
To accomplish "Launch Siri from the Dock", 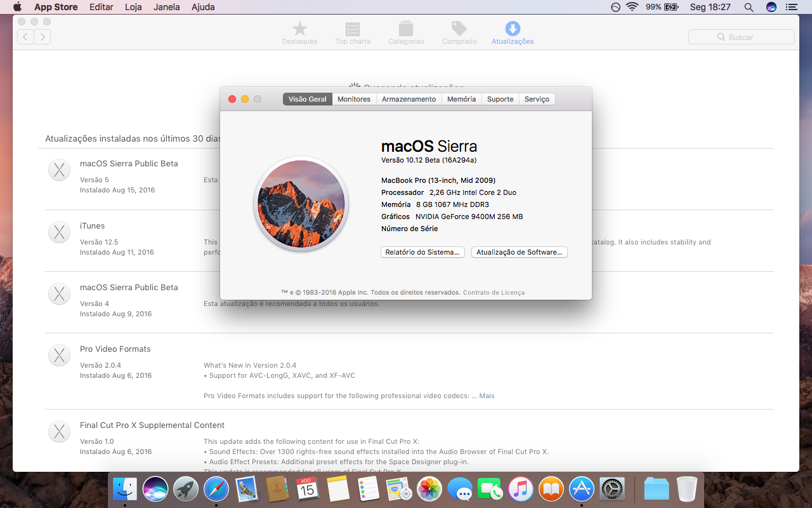I will [x=155, y=489].
